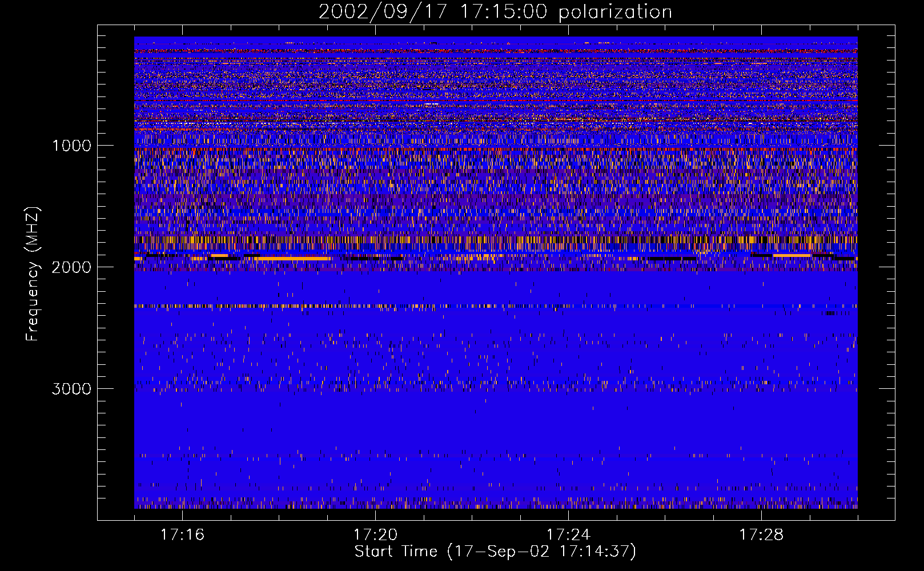The image size is (924, 571).
Task: Select the 3000 frequency tick label
Action: pyautogui.click(x=71, y=389)
